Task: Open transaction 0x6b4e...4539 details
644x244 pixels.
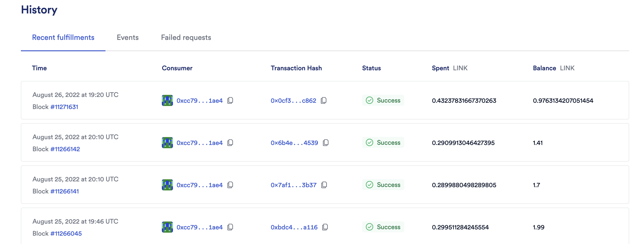Action: [294, 142]
